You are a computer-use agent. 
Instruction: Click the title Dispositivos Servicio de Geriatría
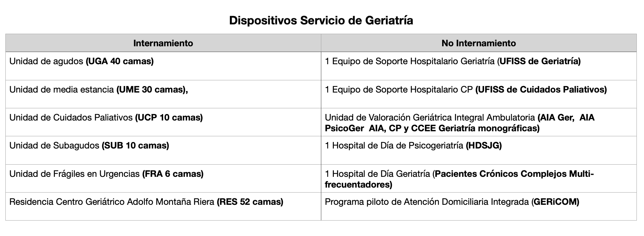tap(321, 20)
